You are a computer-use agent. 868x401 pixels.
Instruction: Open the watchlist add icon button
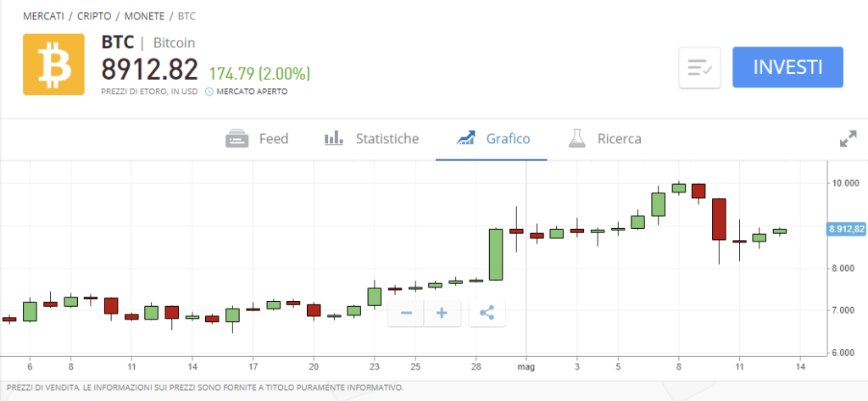point(699,68)
